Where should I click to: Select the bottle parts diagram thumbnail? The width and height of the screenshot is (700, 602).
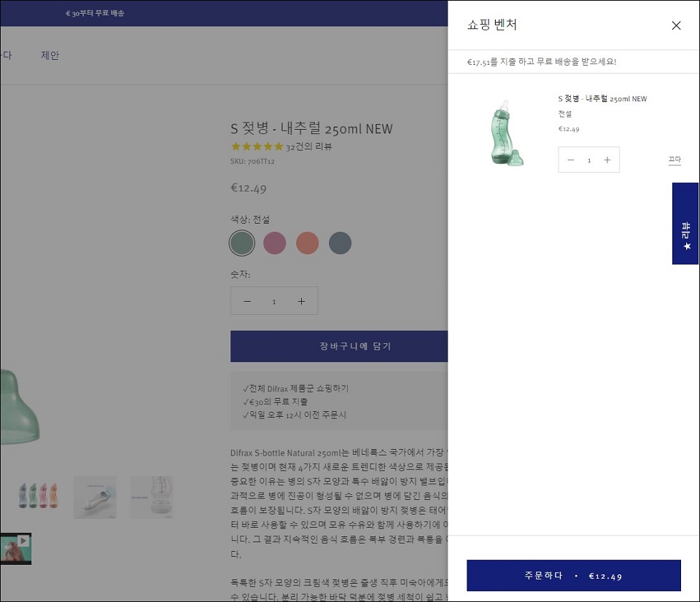pos(152,497)
